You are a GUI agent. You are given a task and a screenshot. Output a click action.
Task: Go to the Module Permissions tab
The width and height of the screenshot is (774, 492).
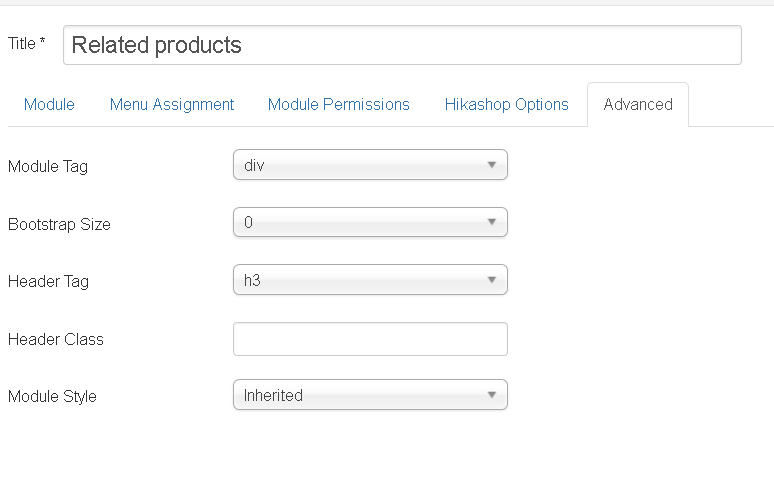coord(339,104)
